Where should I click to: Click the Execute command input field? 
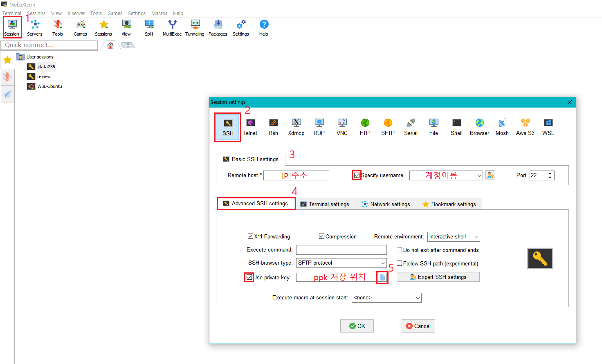[341, 250]
